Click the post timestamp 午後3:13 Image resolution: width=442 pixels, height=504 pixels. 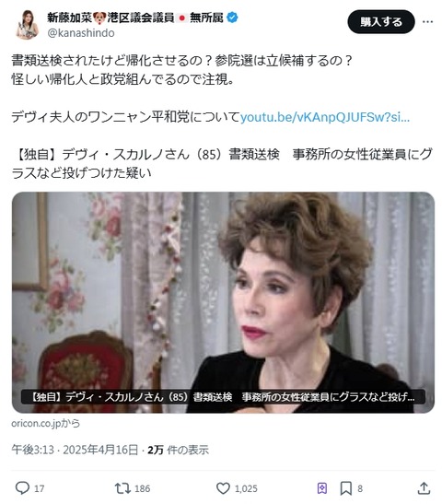pos(33,450)
